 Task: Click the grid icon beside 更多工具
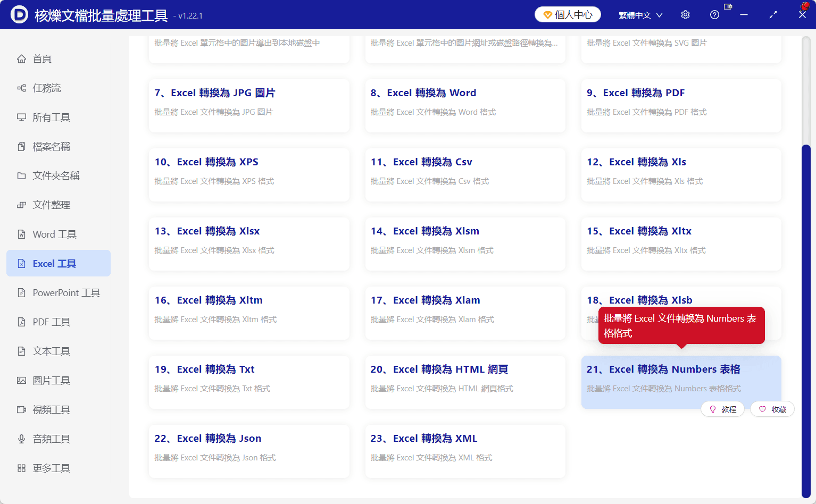pos(21,468)
